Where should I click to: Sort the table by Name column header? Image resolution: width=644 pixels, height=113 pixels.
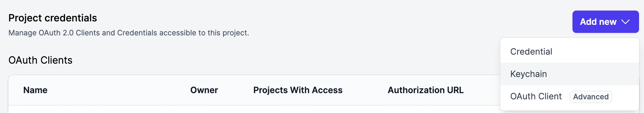[35, 90]
